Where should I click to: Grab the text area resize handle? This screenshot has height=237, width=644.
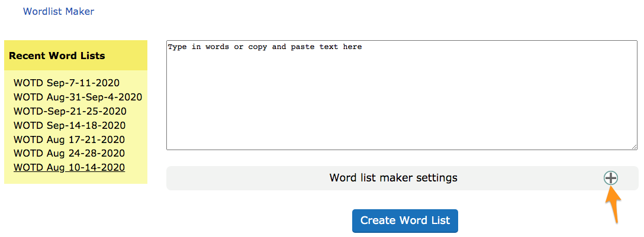pos(633,146)
